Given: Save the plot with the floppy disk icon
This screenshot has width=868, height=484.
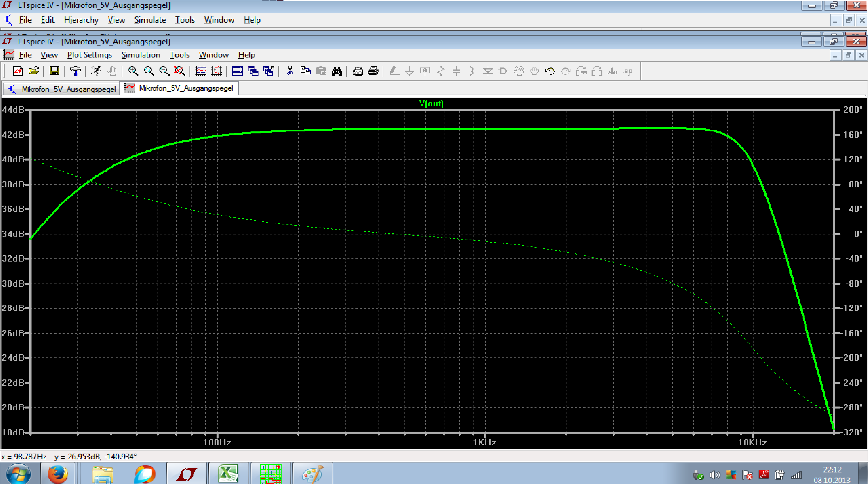Looking at the screenshot, I should pyautogui.click(x=54, y=71).
